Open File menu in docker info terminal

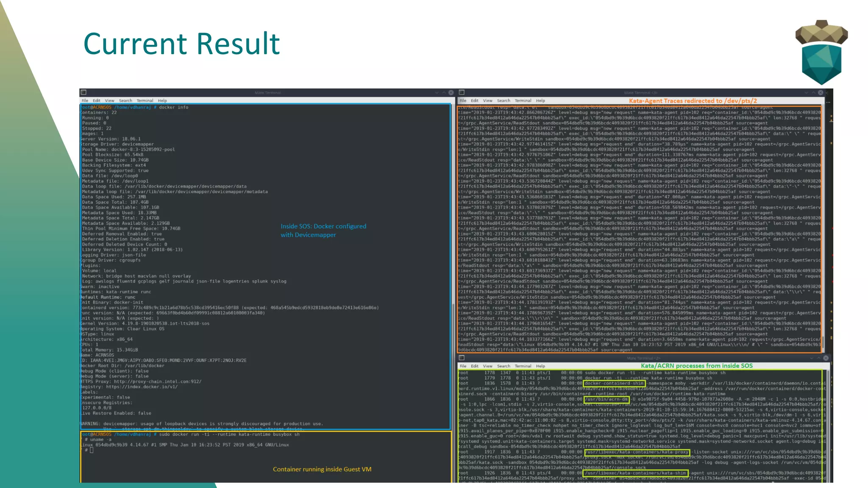coord(85,101)
